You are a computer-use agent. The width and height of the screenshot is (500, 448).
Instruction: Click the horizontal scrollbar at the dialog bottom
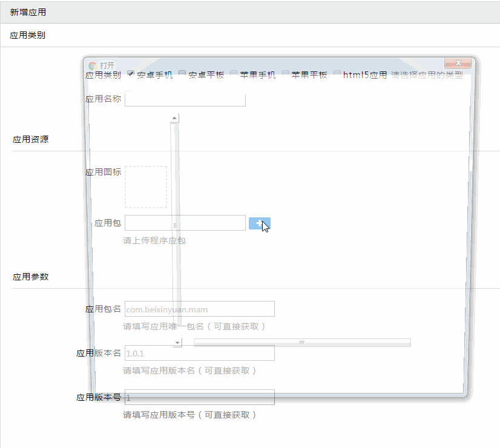click(302, 342)
